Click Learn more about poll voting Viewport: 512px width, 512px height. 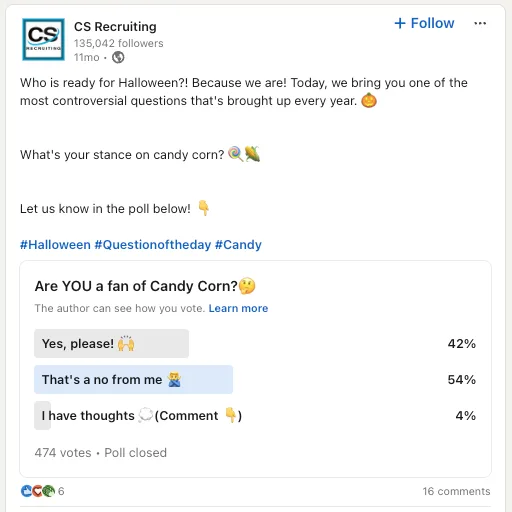pos(238,308)
